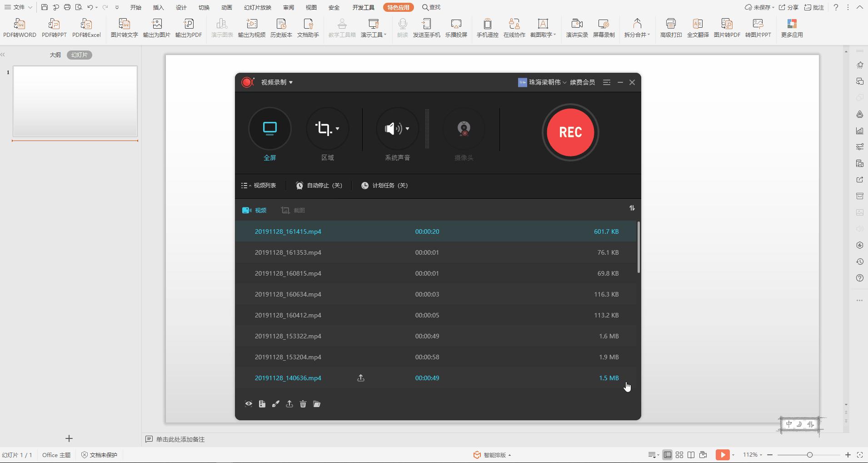Click the PDF转WORD ribbon icon
The height and width of the screenshot is (463, 868).
pyautogui.click(x=20, y=28)
